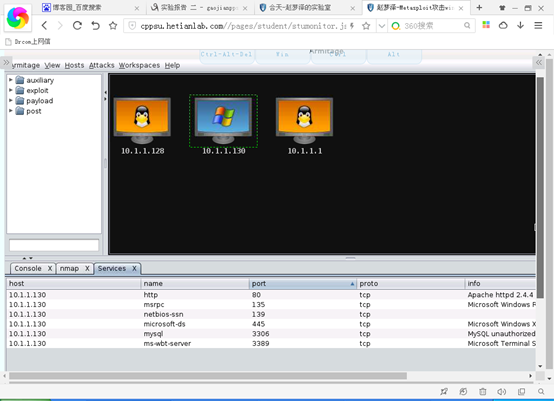Collapse the right side panel chevron
The image size is (554, 401).
(x=538, y=63)
